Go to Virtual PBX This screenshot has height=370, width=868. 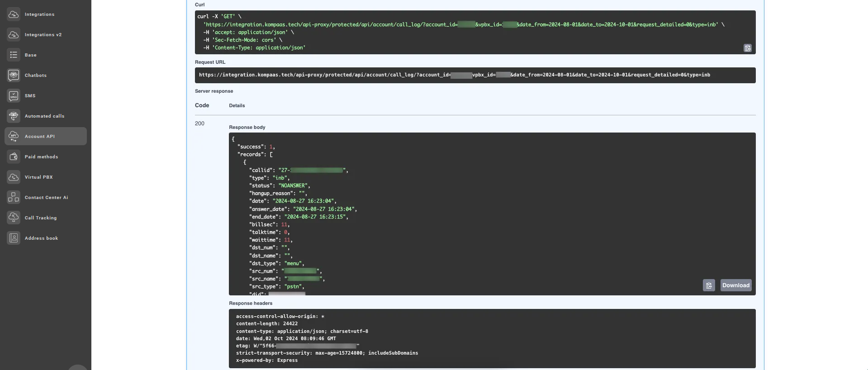pos(46,177)
